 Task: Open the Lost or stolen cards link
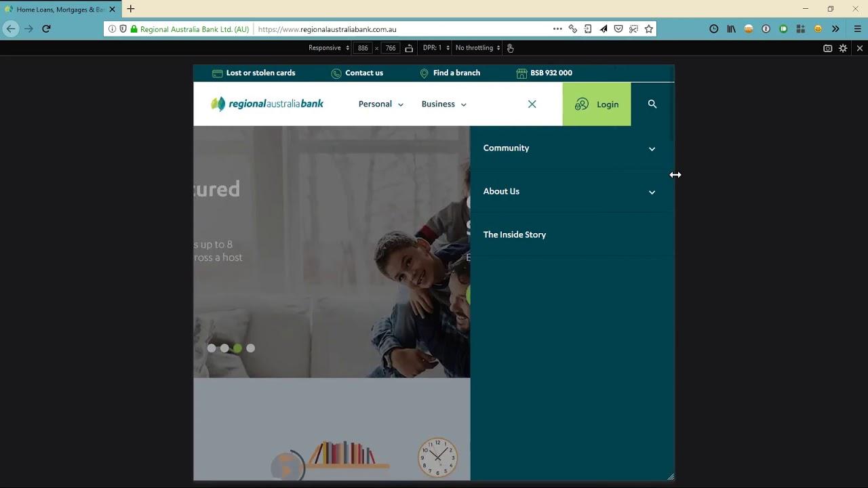pyautogui.click(x=254, y=73)
